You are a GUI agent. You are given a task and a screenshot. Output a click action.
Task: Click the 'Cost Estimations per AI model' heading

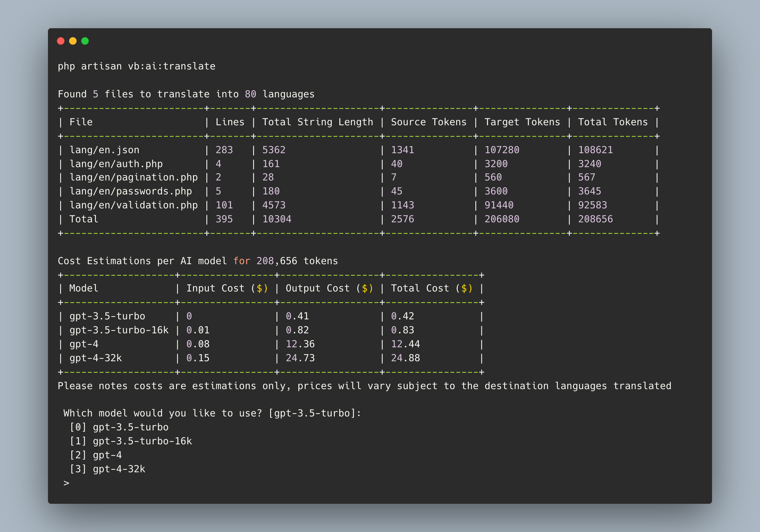tap(198, 261)
